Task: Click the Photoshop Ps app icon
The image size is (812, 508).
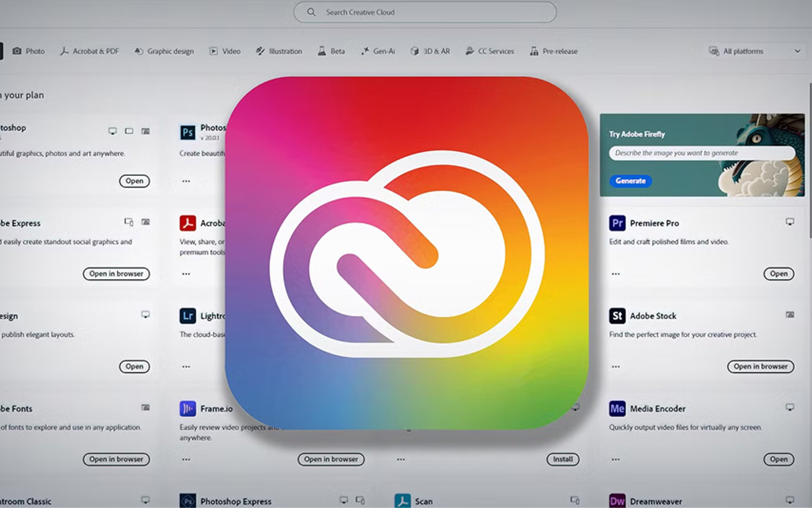Action: pyautogui.click(x=187, y=132)
